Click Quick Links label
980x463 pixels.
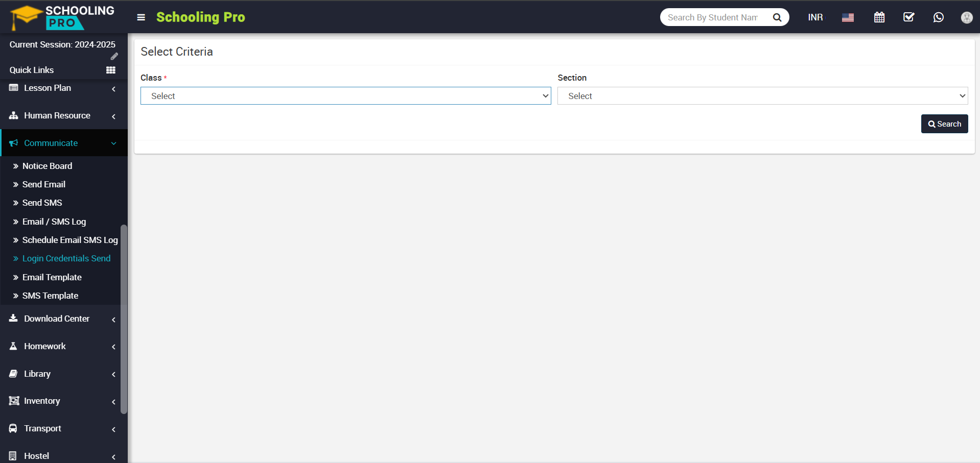coord(32,70)
